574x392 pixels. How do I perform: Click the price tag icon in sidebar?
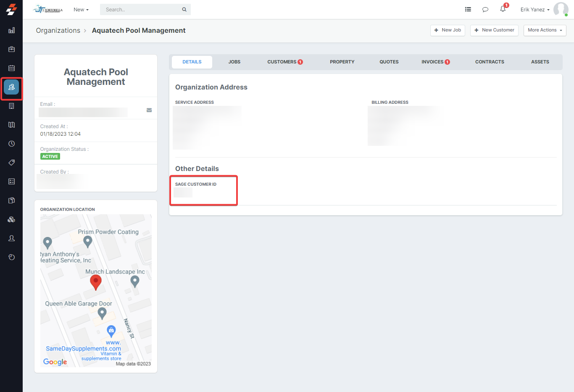pyautogui.click(x=11, y=163)
